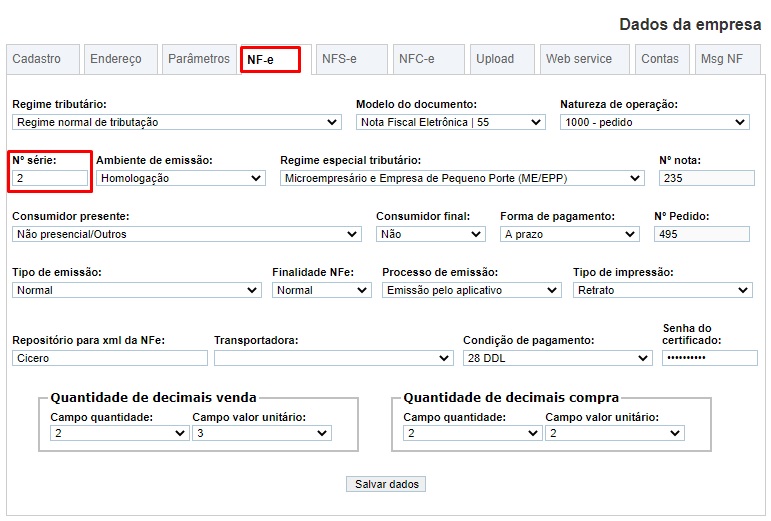Click the Salvar dados button

[386, 484]
